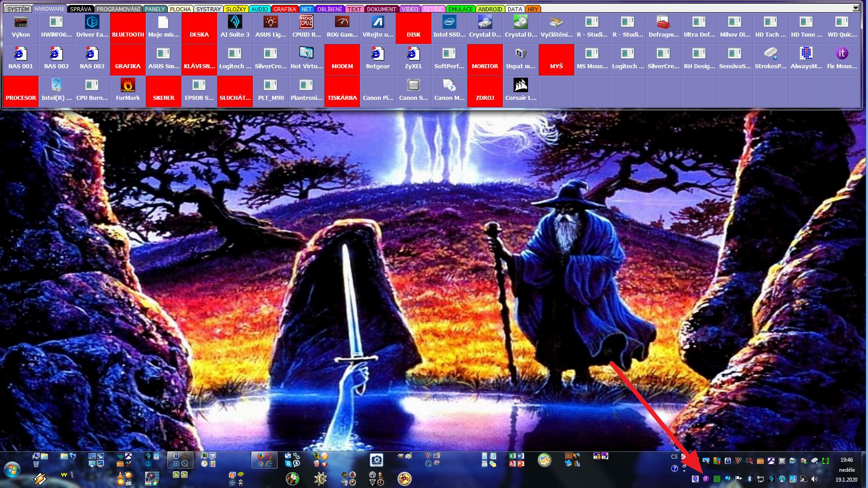The width and height of the screenshot is (868, 488).
Task: Open the Netgear web shortcut
Action: [378, 60]
